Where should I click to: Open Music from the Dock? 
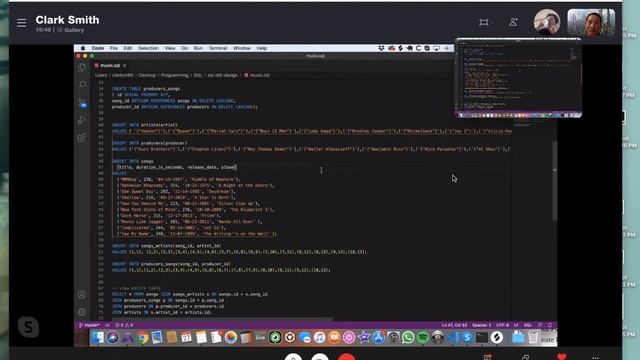[319, 338]
